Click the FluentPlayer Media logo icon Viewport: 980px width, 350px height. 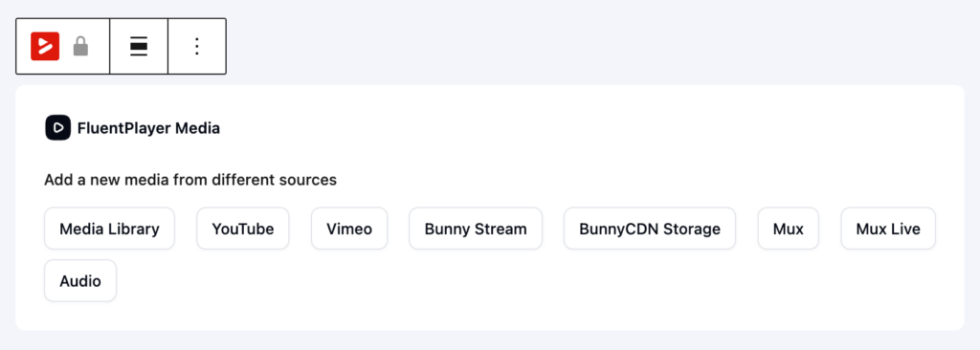coord(58,128)
